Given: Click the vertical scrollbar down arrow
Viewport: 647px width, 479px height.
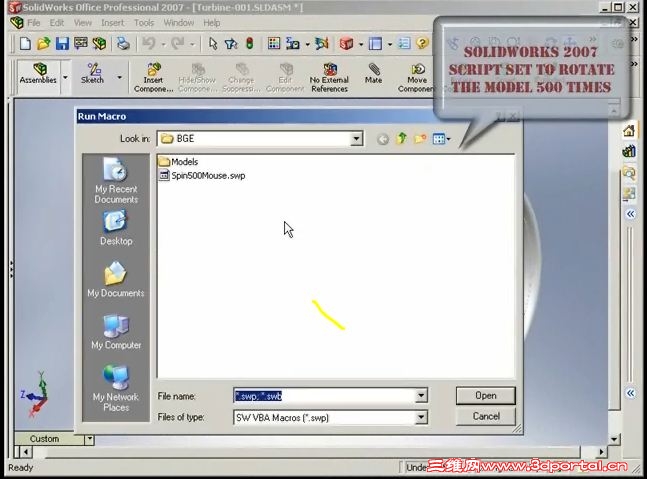Looking at the screenshot, I should point(614,439).
